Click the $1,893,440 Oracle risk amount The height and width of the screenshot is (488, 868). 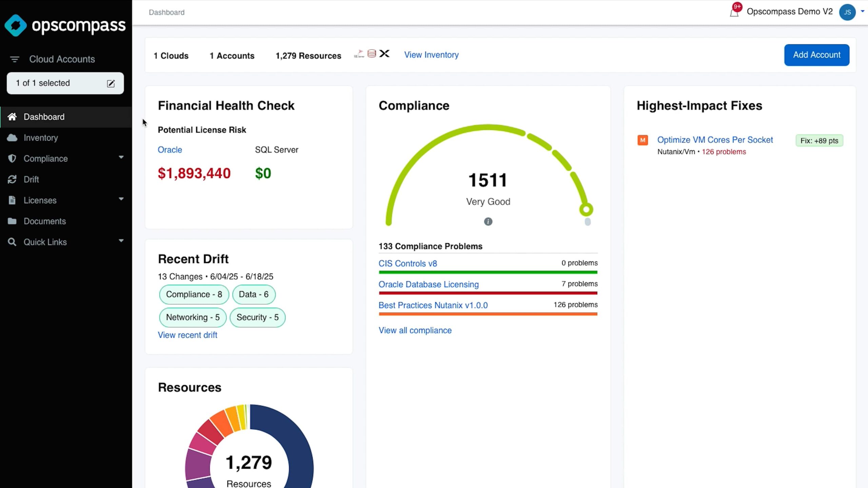coord(194,174)
